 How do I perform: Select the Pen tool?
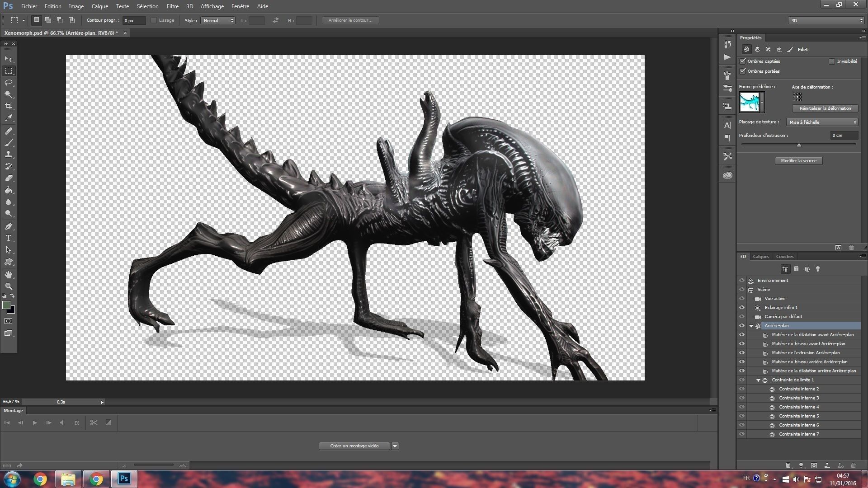coord(9,226)
